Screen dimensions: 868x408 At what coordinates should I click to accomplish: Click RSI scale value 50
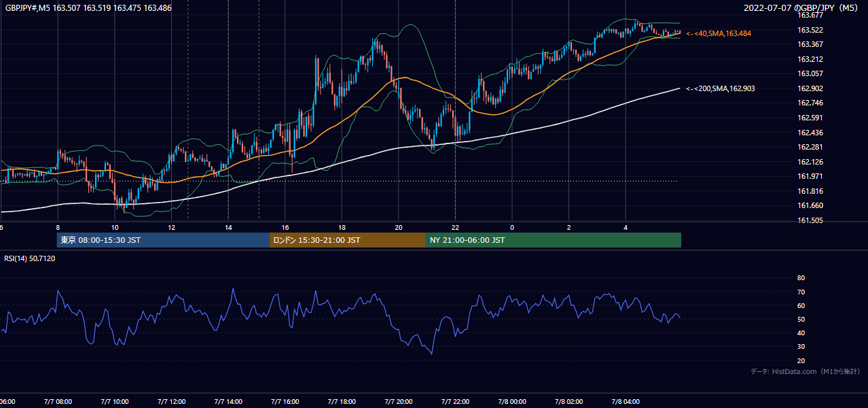(x=801, y=320)
